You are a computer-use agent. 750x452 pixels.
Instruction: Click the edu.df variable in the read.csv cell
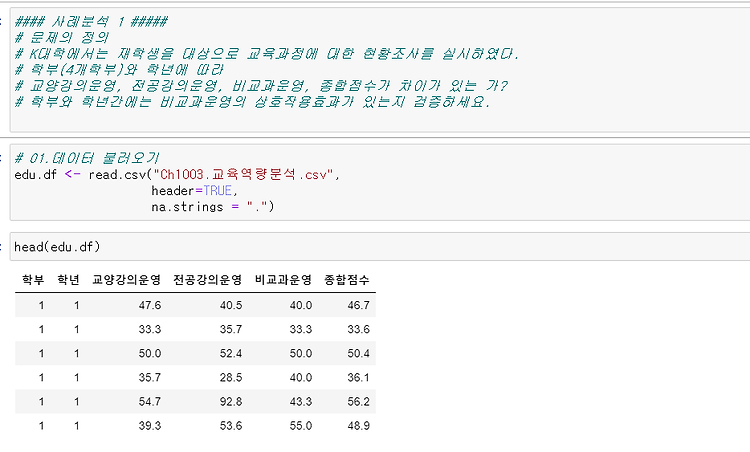click(x=35, y=175)
